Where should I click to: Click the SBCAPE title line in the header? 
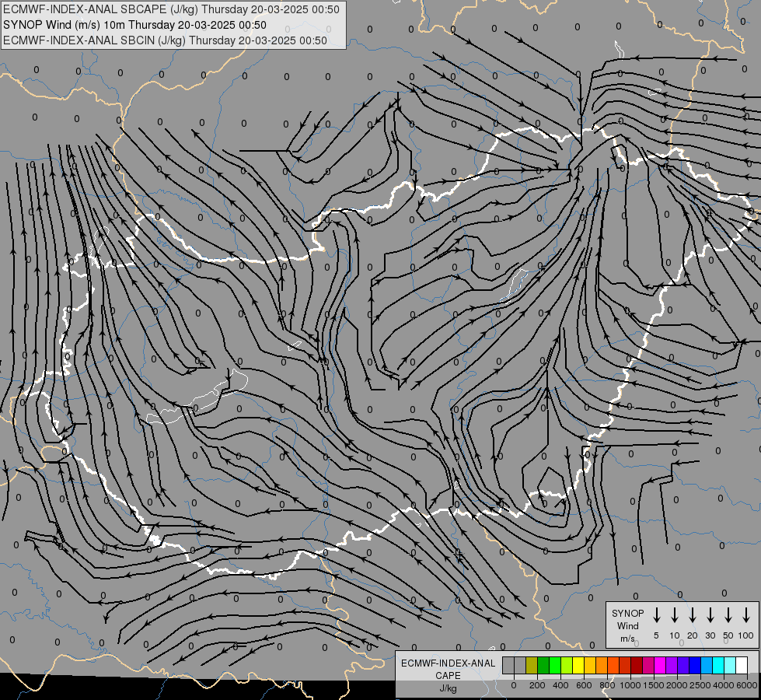171,9
